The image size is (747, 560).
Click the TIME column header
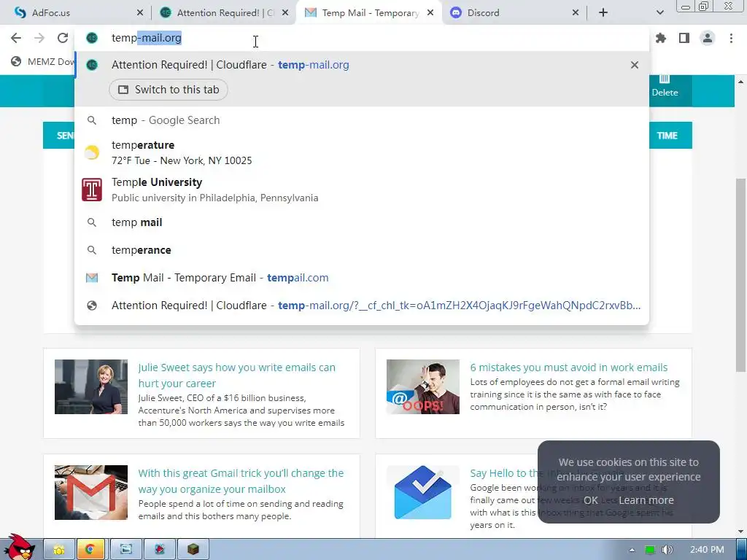click(x=667, y=136)
